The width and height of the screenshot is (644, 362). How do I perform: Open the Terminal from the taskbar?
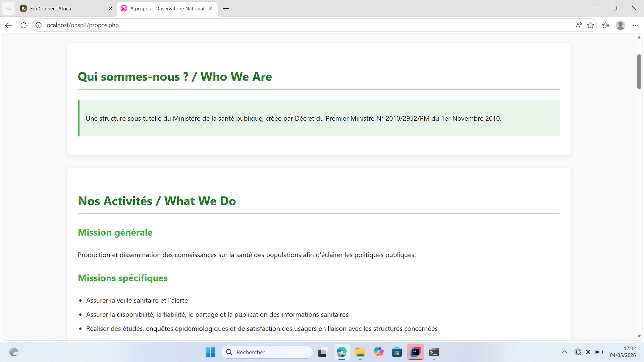[x=434, y=352]
